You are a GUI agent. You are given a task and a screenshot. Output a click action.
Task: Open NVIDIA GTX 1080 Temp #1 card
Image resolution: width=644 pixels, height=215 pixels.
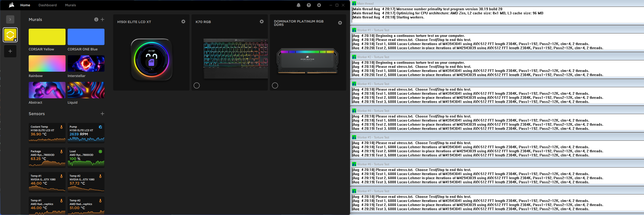pyautogui.click(x=47, y=182)
